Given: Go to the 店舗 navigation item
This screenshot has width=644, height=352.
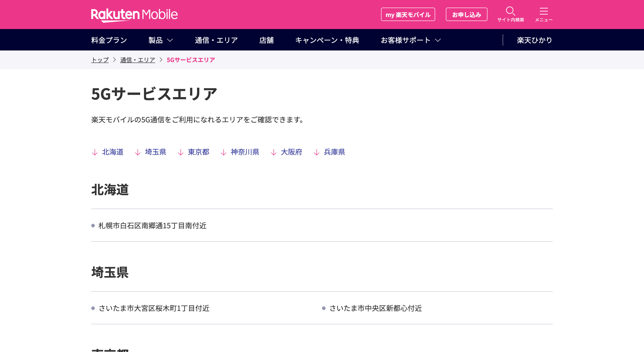Looking at the screenshot, I should (266, 40).
